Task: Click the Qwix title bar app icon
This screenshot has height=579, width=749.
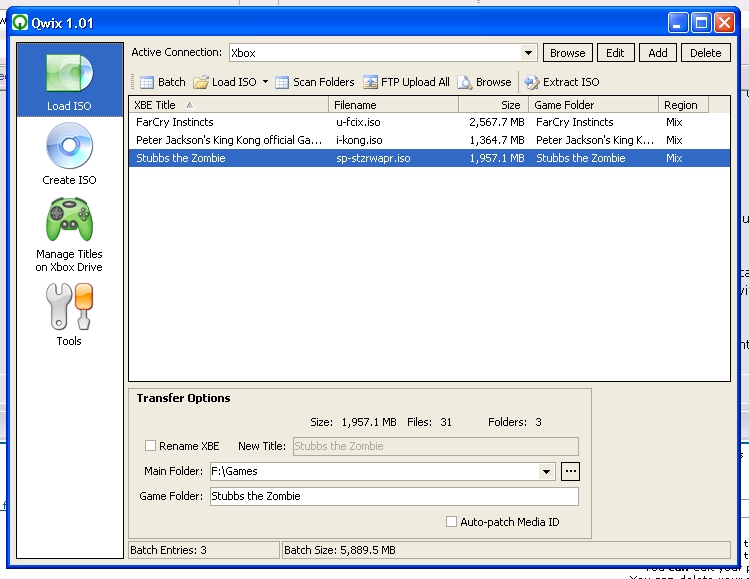Action: (20, 22)
